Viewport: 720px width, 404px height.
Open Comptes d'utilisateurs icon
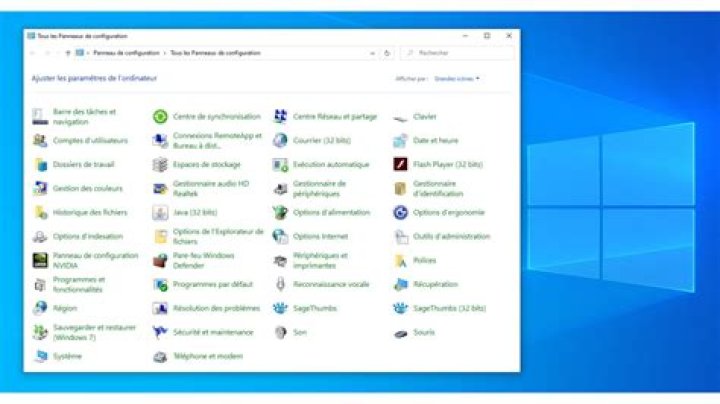(x=40, y=140)
